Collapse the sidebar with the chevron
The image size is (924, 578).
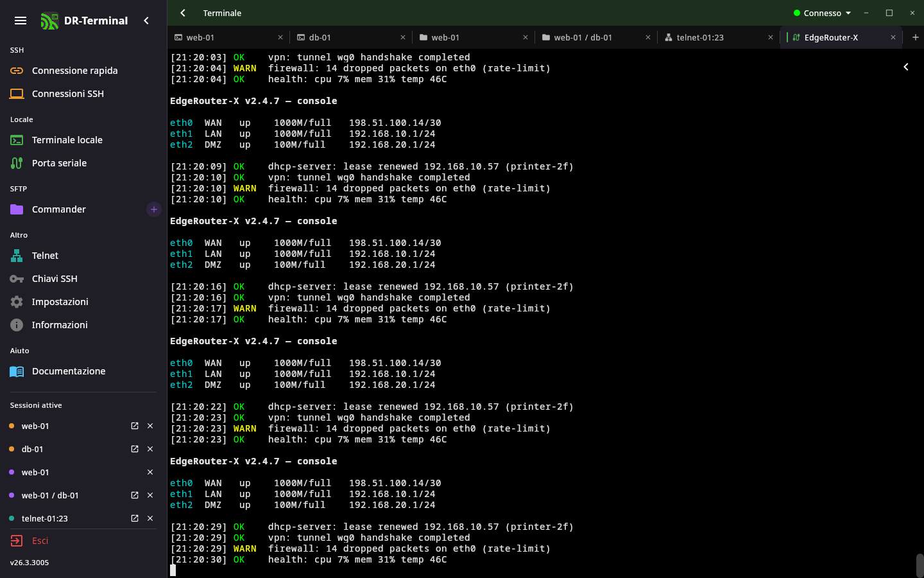[146, 21]
